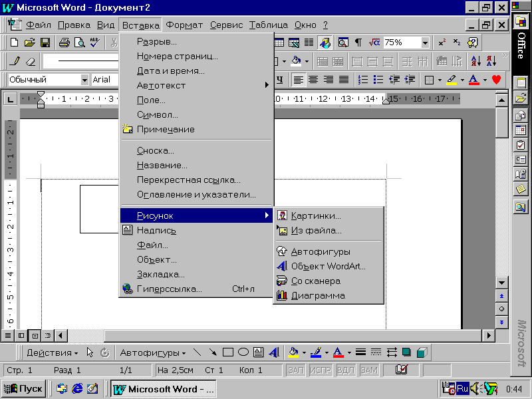This screenshot has width=532, height=399.
Task: Click the subscript x₂ icon
Action: point(457,43)
